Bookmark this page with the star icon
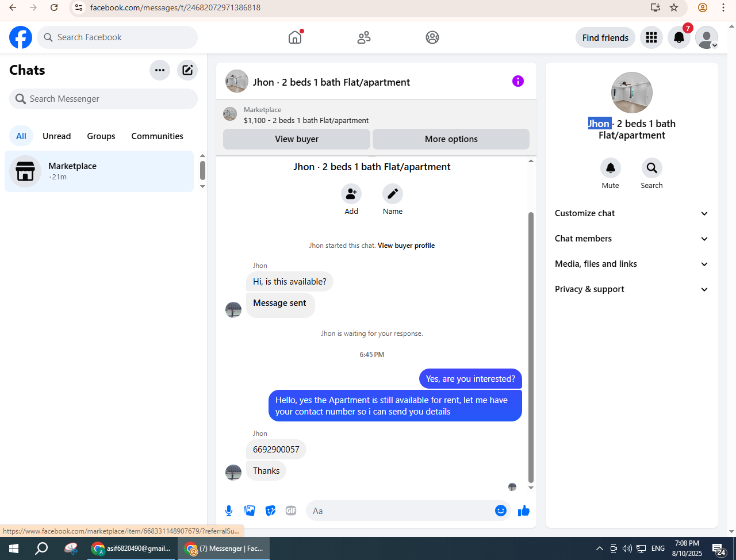The height and width of the screenshot is (560, 736). click(x=674, y=7)
